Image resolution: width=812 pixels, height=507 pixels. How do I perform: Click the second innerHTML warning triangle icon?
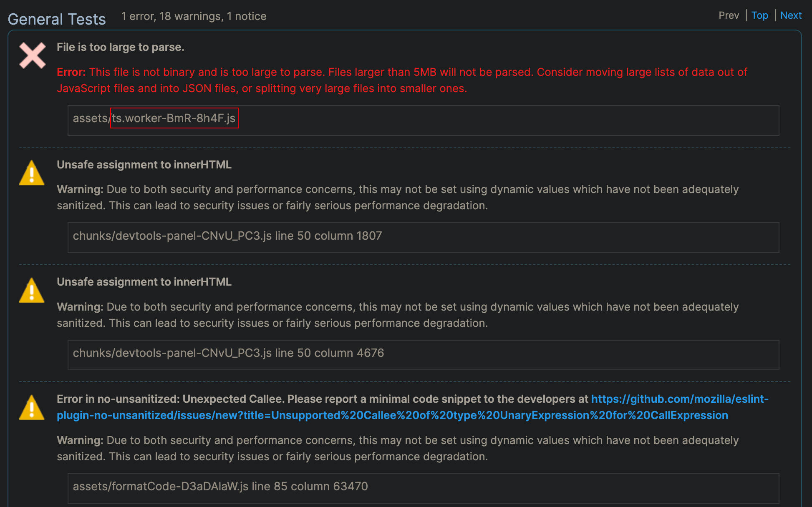coord(32,291)
